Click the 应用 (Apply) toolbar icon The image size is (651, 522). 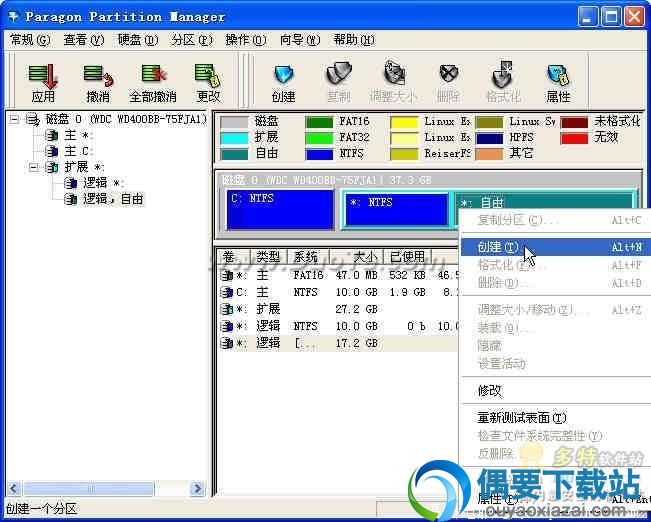pyautogui.click(x=43, y=77)
